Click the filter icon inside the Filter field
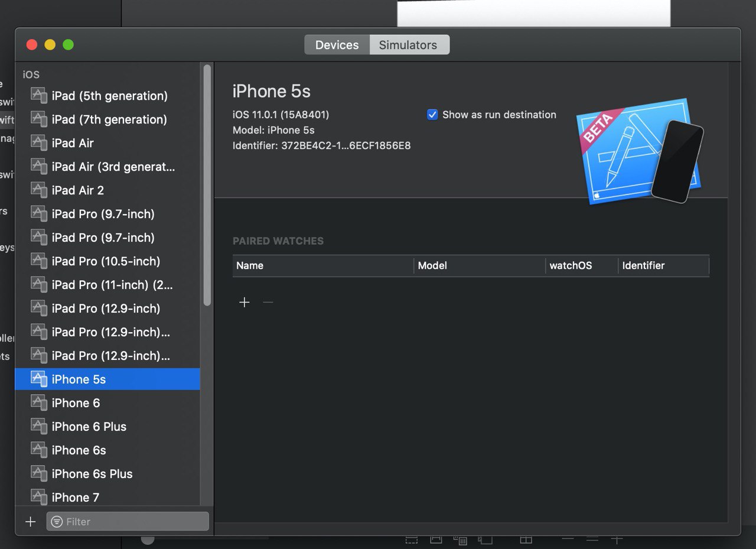 (x=57, y=522)
